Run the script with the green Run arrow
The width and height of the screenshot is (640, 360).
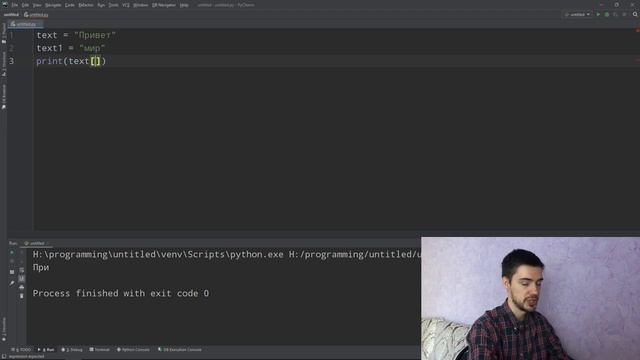coord(598,14)
